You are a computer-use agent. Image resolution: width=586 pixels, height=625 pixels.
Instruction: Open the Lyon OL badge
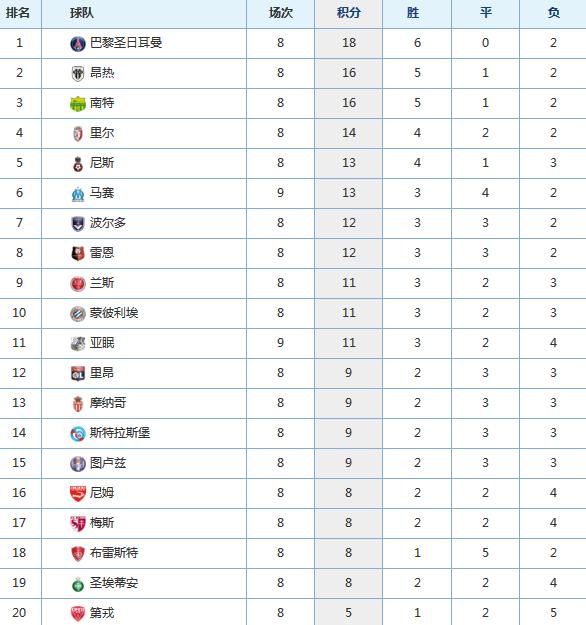[x=78, y=373]
